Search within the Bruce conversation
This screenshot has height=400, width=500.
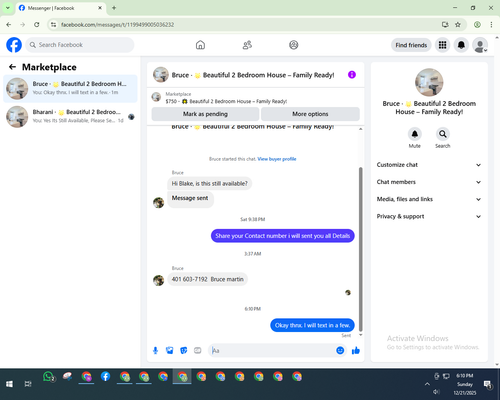coord(443,134)
